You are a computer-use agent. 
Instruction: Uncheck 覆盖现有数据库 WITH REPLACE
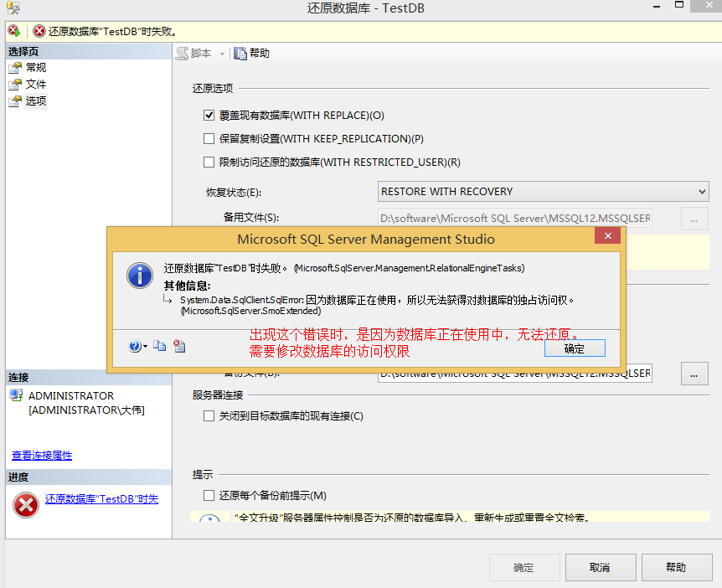coord(209,115)
